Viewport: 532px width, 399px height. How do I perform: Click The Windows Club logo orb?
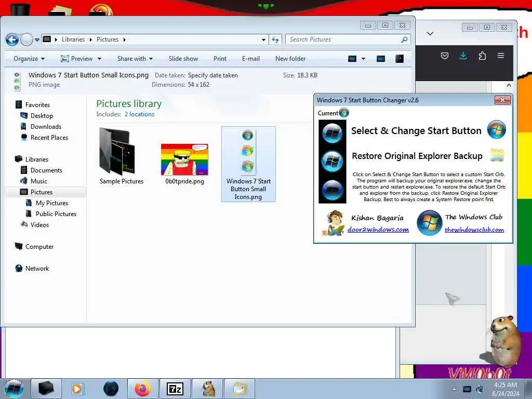[x=429, y=223]
